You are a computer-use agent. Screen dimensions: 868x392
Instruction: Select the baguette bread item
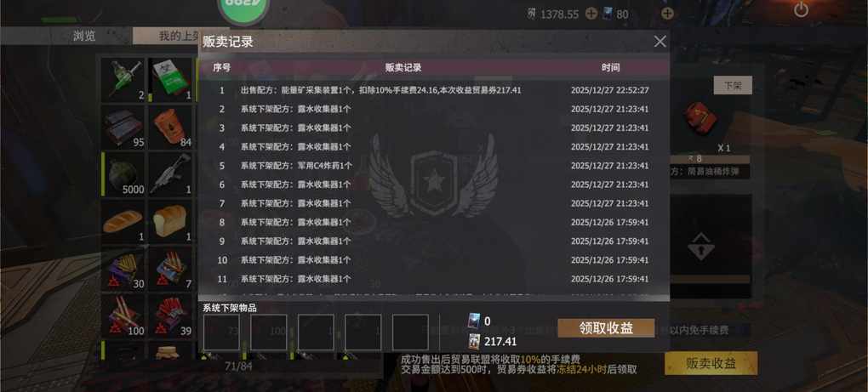click(123, 221)
